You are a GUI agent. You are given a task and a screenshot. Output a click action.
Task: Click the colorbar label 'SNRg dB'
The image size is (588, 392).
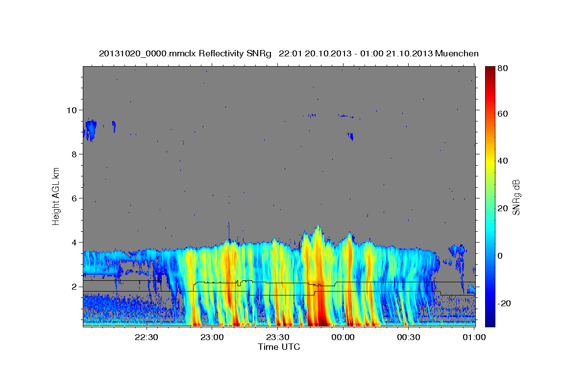click(x=516, y=197)
